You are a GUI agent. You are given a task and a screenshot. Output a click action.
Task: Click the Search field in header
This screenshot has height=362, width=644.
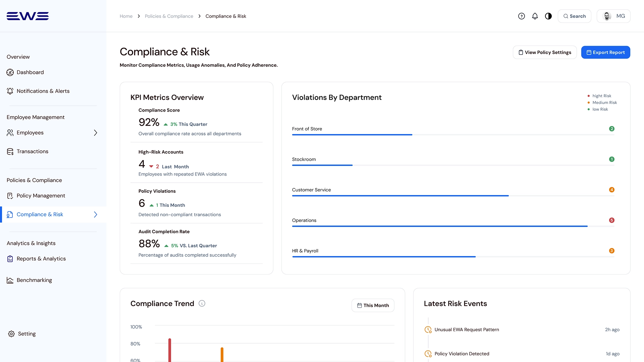[574, 16]
